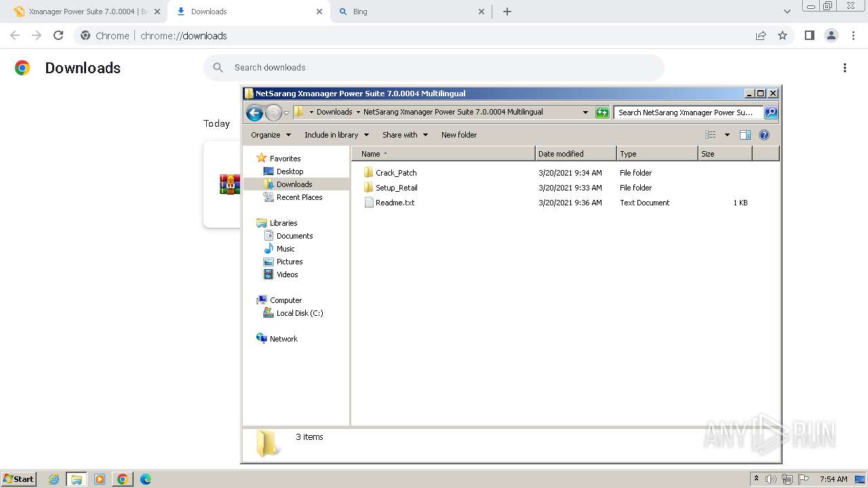
Task: Click Downloads breadcrumb in address bar
Action: click(x=334, y=113)
